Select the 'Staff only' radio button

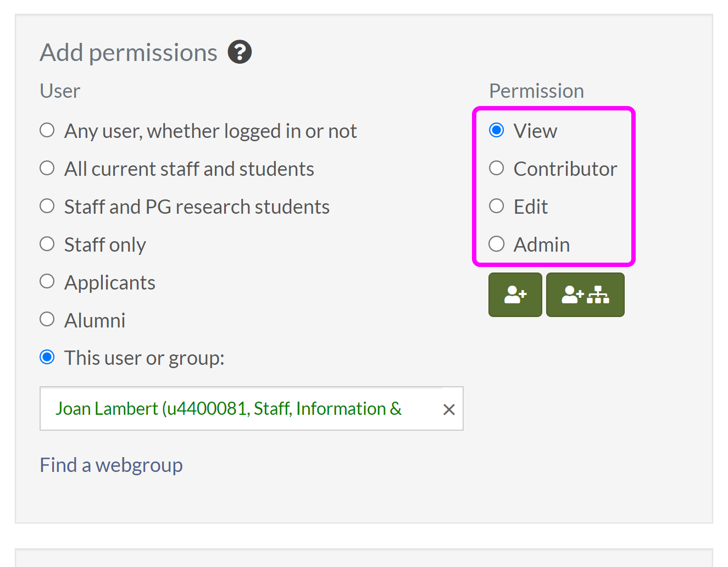coord(47,244)
